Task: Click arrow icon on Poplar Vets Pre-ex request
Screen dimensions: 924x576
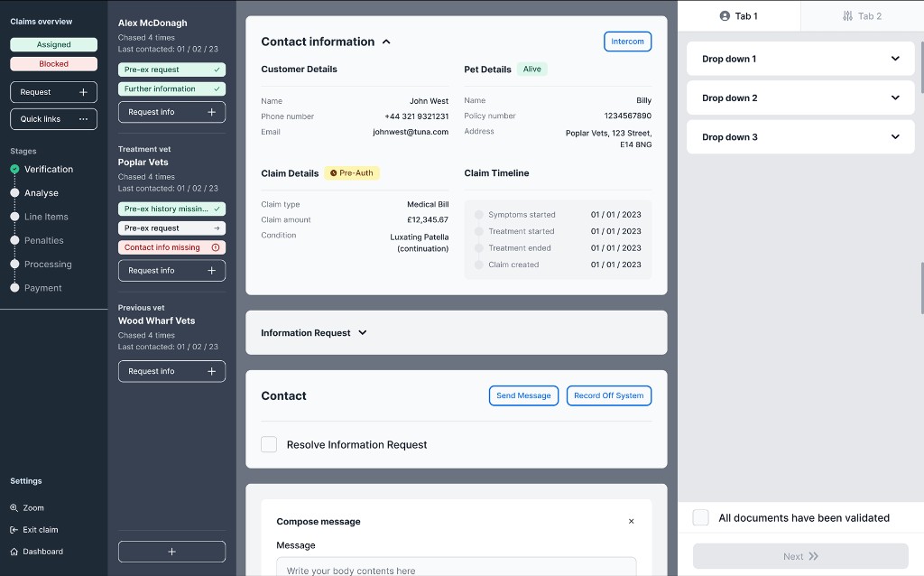Action: [x=217, y=228]
